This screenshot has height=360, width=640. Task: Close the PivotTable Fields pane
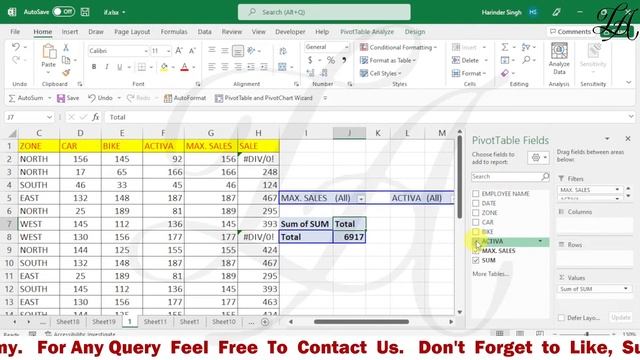[628, 139]
